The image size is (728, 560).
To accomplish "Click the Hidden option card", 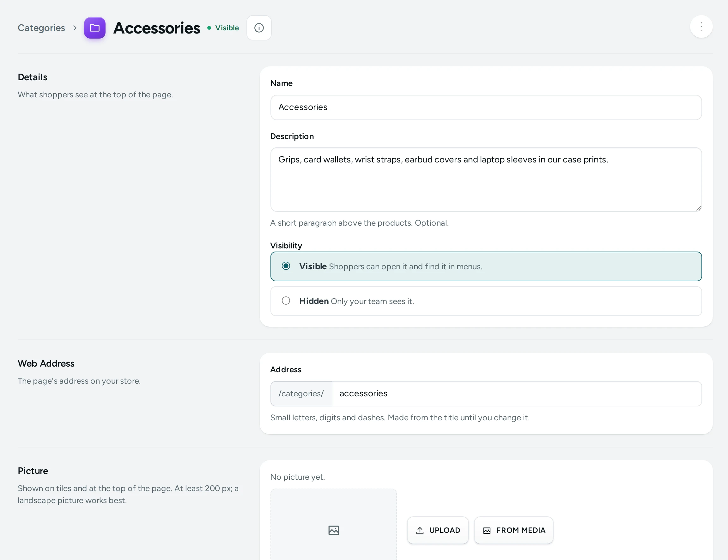I will (x=486, y=301).
